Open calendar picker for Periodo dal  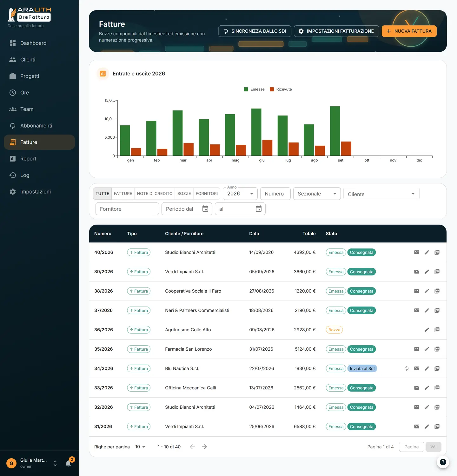pos(205,209)
